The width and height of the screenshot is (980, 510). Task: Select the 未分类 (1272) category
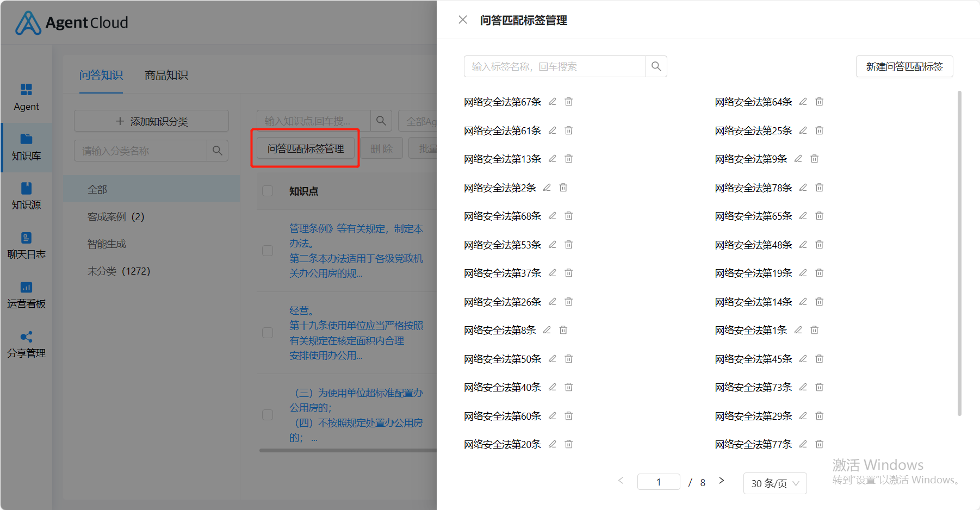[x=152, y=271]
